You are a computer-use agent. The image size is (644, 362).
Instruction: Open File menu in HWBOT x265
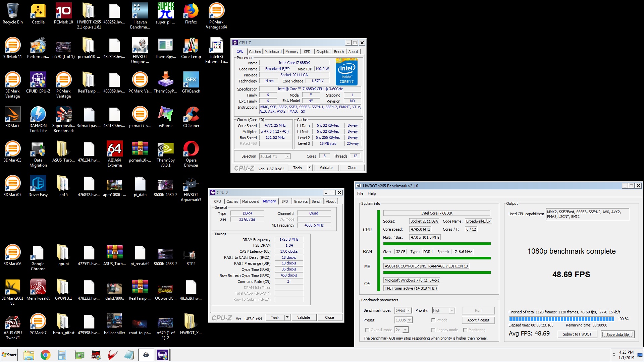[x=360, y=193]
